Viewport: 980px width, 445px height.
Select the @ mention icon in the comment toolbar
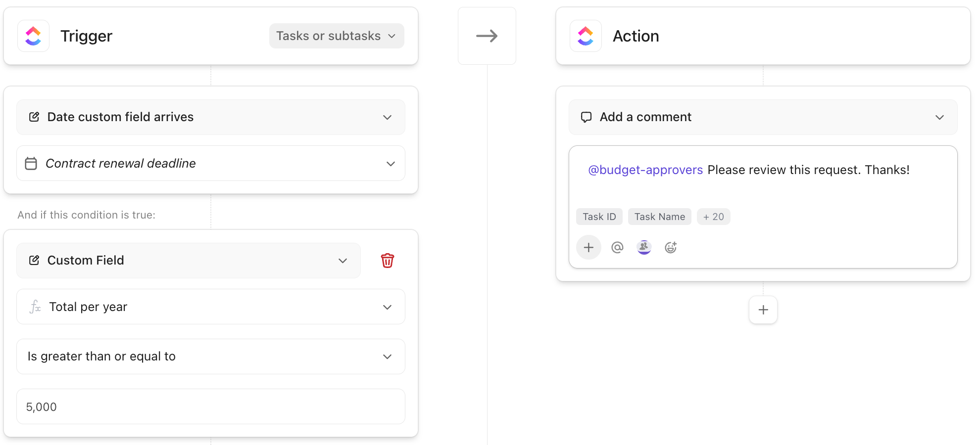[617, 247]
